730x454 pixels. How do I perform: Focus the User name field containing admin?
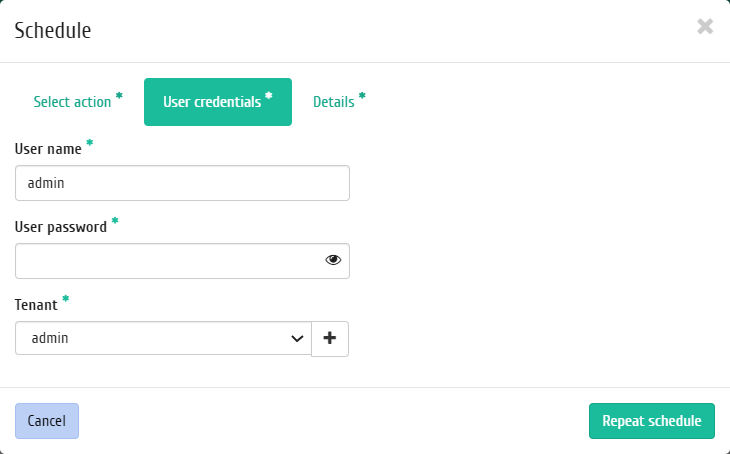point(182,183)
